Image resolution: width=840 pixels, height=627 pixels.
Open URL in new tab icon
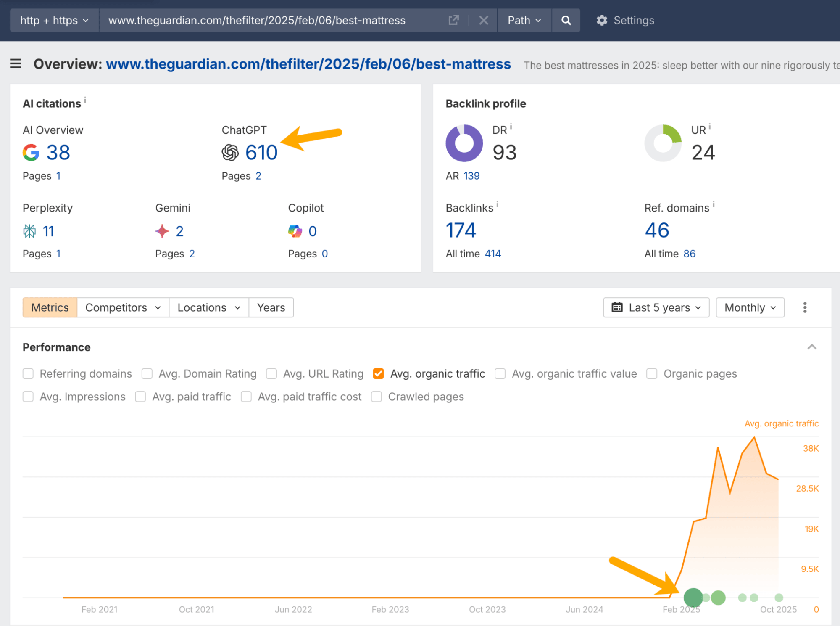point(453,20)
